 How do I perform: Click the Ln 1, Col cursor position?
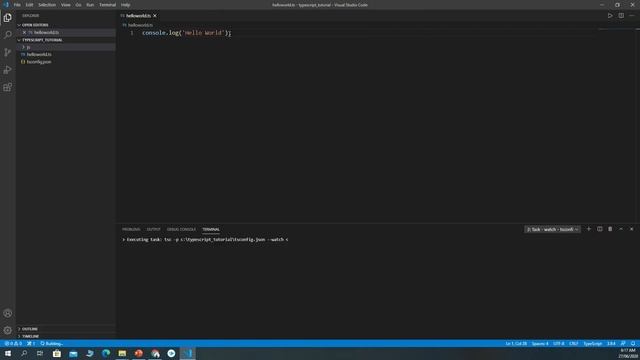click(x=516, y=344)
